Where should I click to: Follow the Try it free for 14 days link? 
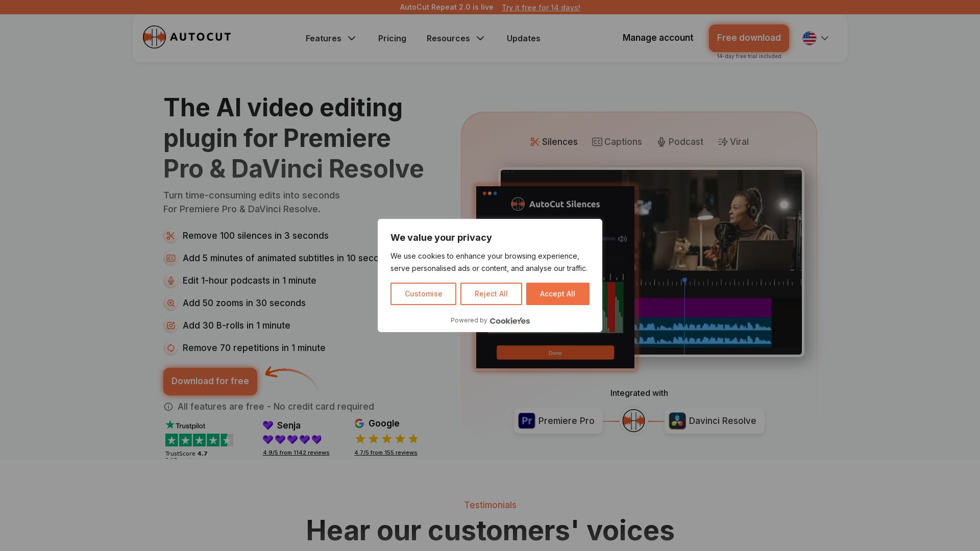[541, 7]
